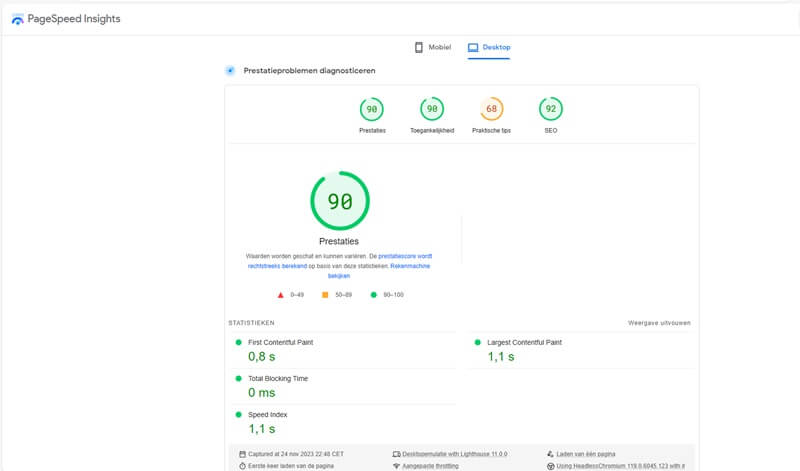The width and height of the screenshot is (800, 471).
Task: Open the Praktische tips score gauge
Action: (x=491, y=109)
